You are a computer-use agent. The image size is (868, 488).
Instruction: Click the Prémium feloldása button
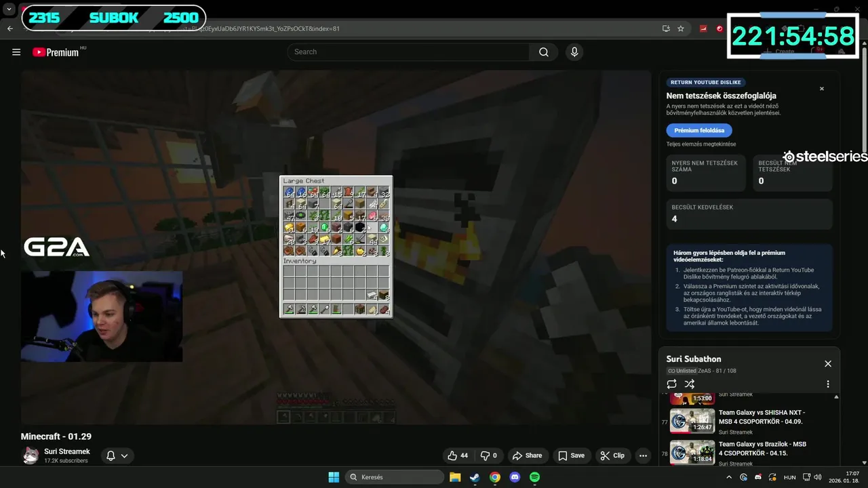[x=699, y=130]
